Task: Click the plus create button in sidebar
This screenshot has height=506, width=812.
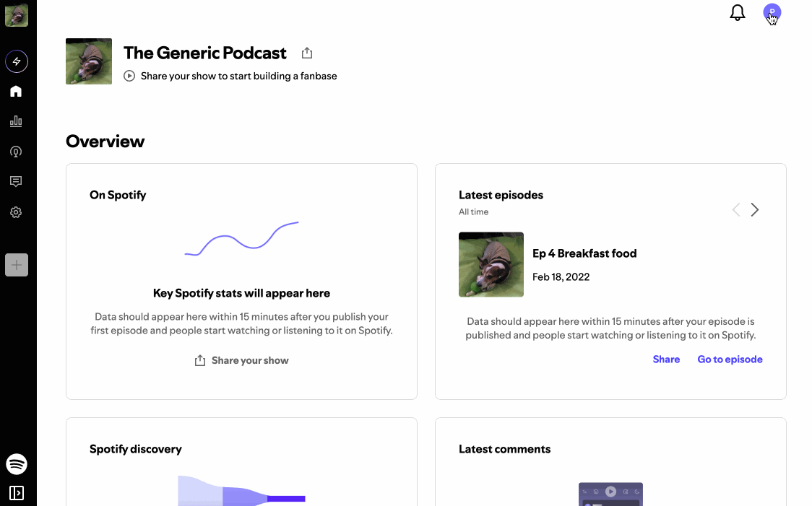Action: pos(17,265)
